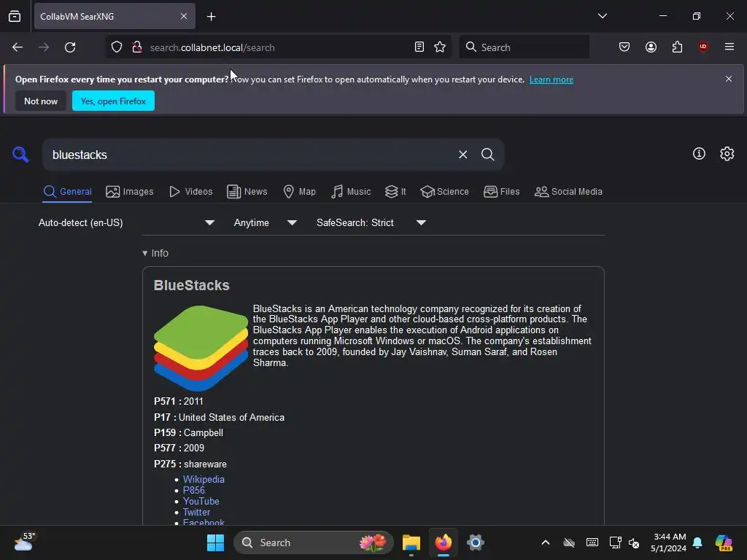Open the Wikipedia link
This screenshot has width=747, height=560.
point(204,480)
